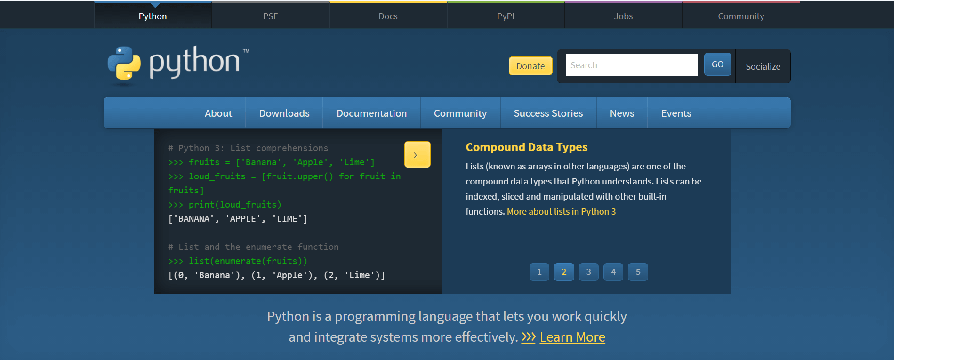This screenshot has width=980, height=360.
Task: Click the "['BANANA', 'APPLE', 'LIME']" output line
Action: [238, 219]
